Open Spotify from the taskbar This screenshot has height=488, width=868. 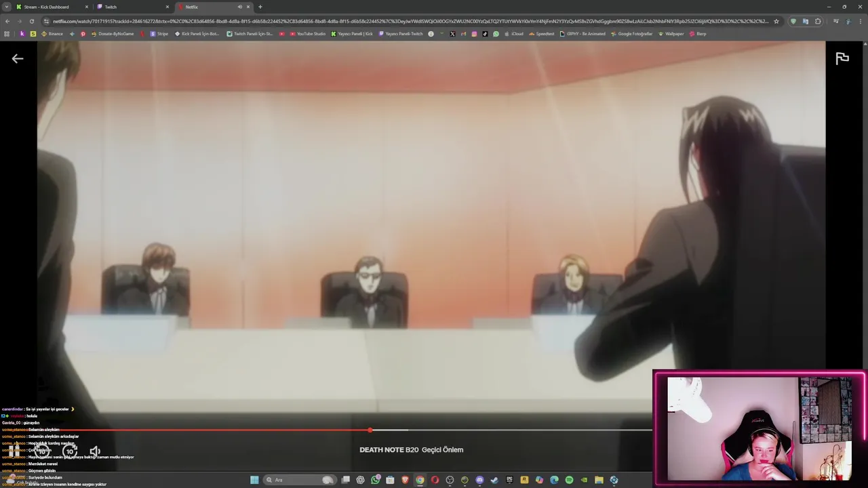pyautogui.click(x=569, y=480)
